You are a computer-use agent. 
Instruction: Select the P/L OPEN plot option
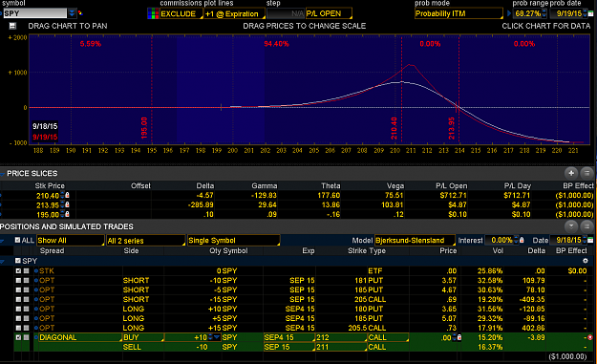(x=329, y=13)
